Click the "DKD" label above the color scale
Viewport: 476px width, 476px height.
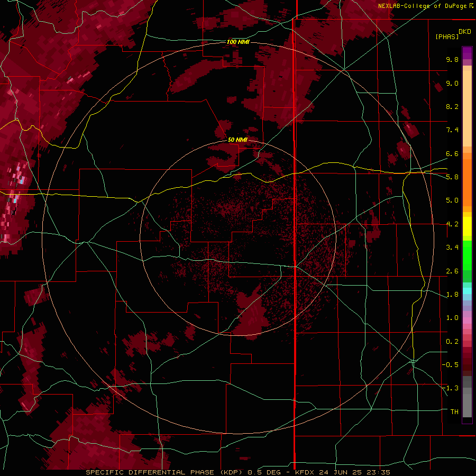click(465, 32)
